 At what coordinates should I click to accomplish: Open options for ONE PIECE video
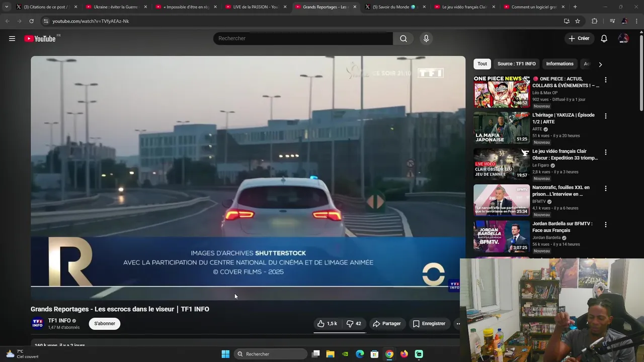[605, 80]
